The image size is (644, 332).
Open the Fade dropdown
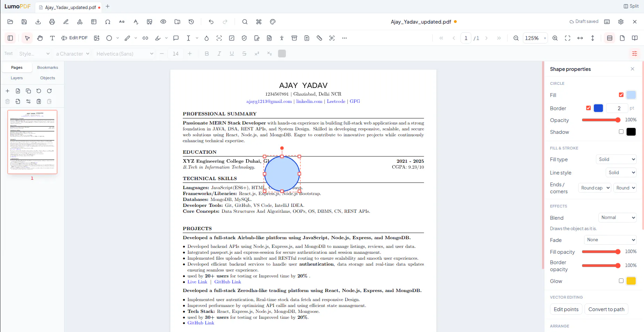point(610,240)
